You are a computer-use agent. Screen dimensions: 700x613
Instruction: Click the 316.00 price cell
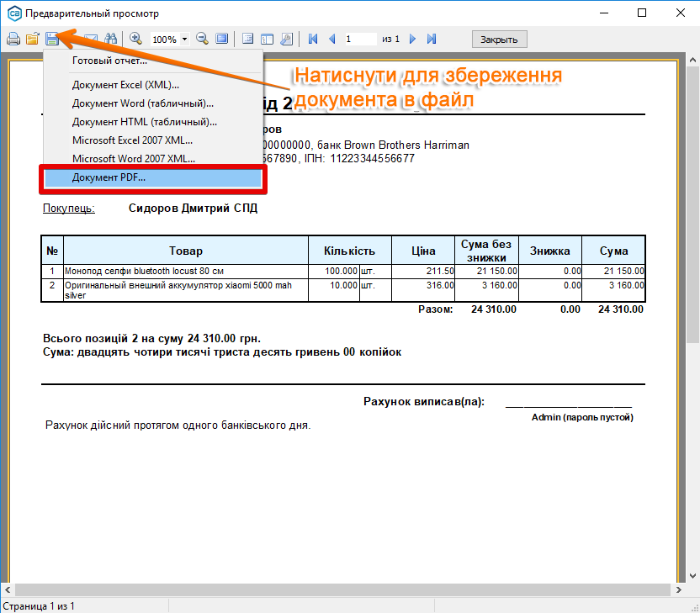pyautogui.click(x=423, y=290)
